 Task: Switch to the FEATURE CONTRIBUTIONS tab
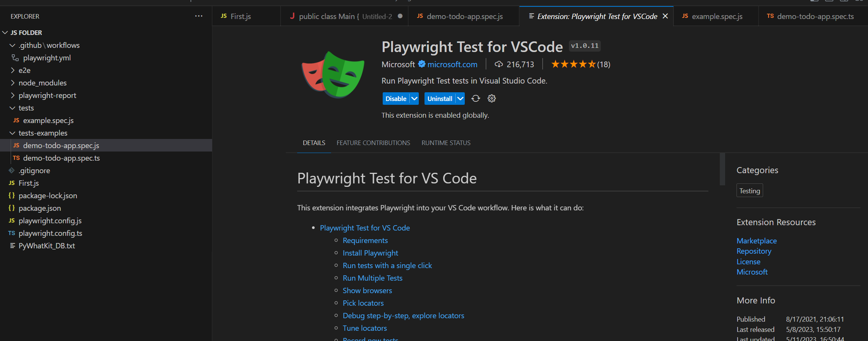pyautogui.click(x=373, y=142)
